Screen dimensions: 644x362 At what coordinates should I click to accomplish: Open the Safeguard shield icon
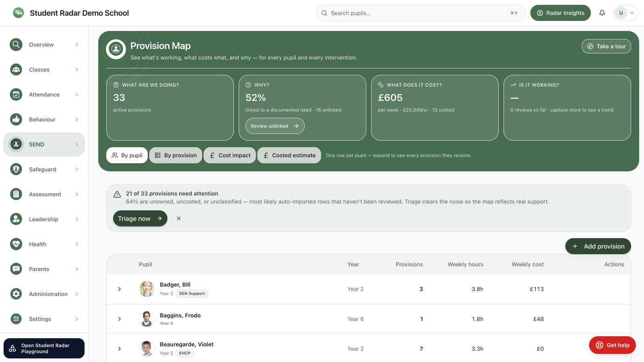click(16, 169)
